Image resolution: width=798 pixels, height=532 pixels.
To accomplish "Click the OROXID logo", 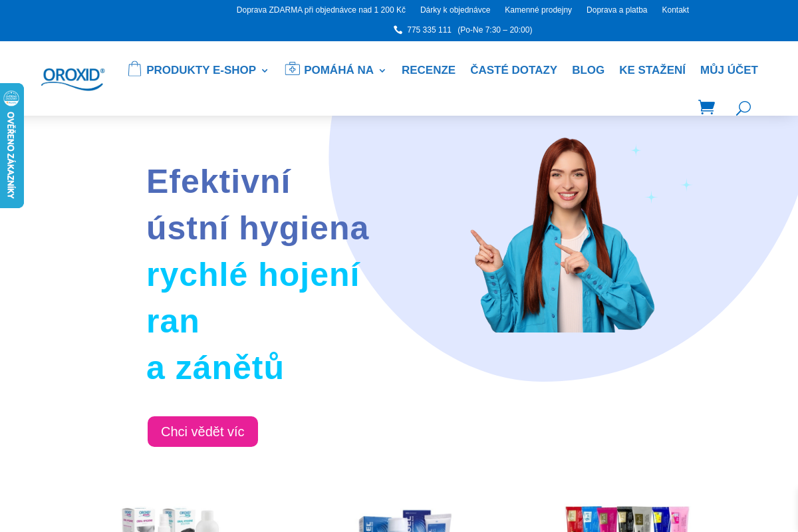I will 72,77.
